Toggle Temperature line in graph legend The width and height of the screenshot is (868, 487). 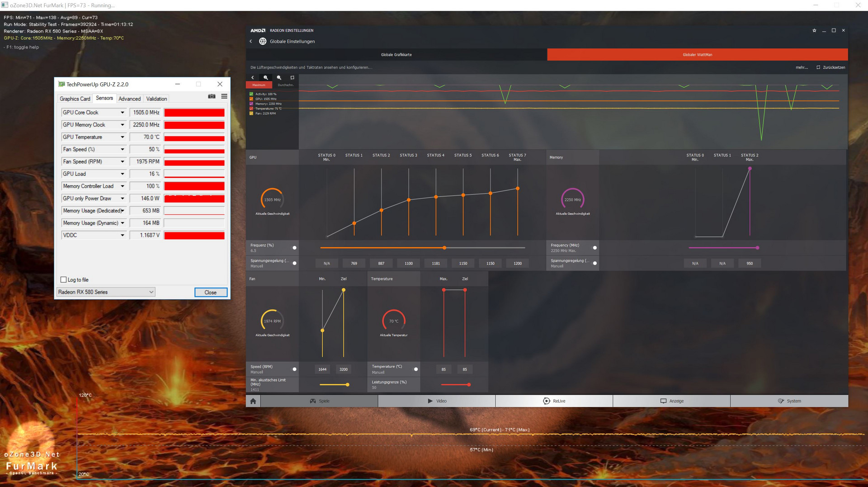[251, 109]
